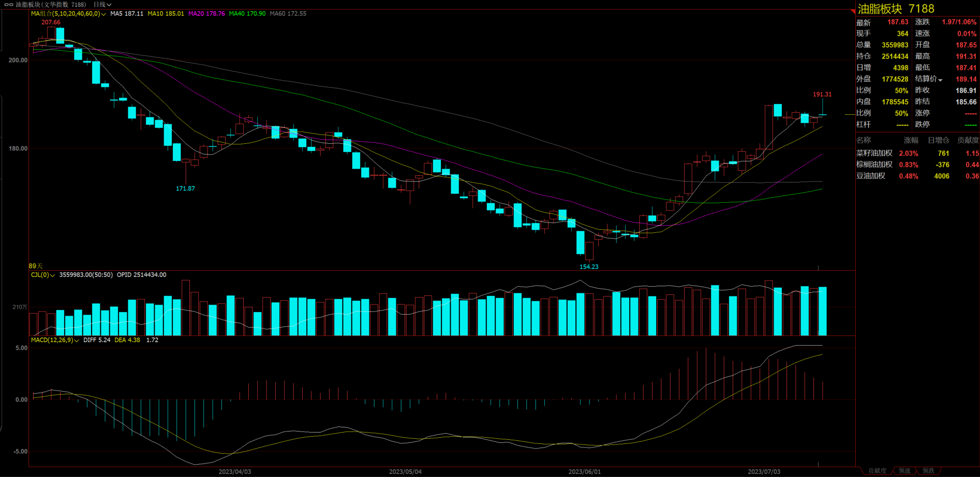980x477 pixels.
Task: Click the 总量 value 3559983
Action: click(x=895, y=45)
